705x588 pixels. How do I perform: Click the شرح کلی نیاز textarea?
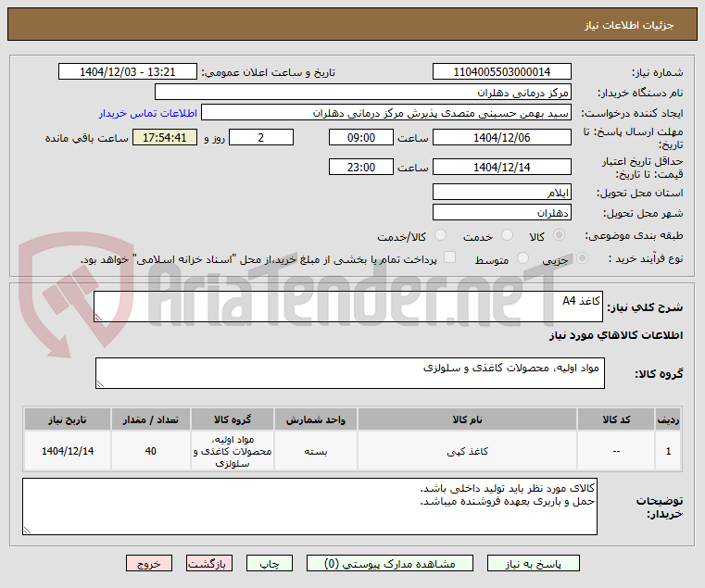click(348, 307)
